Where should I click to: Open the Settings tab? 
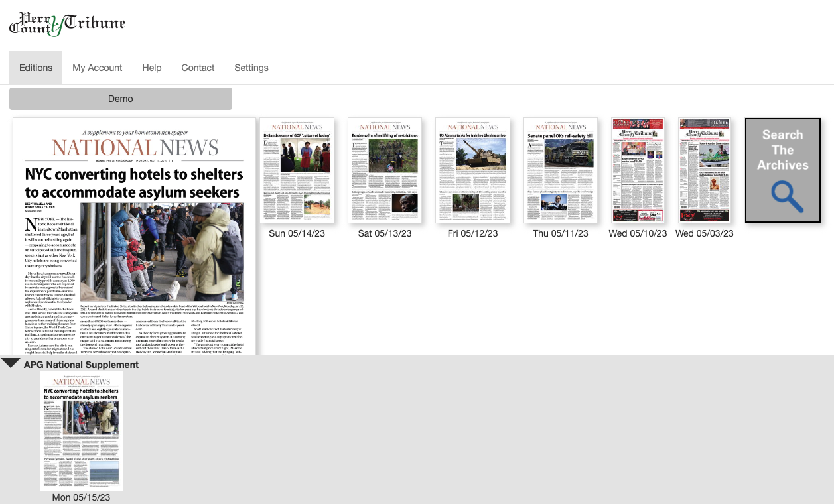pyautogui.click(x=251, y=68)
